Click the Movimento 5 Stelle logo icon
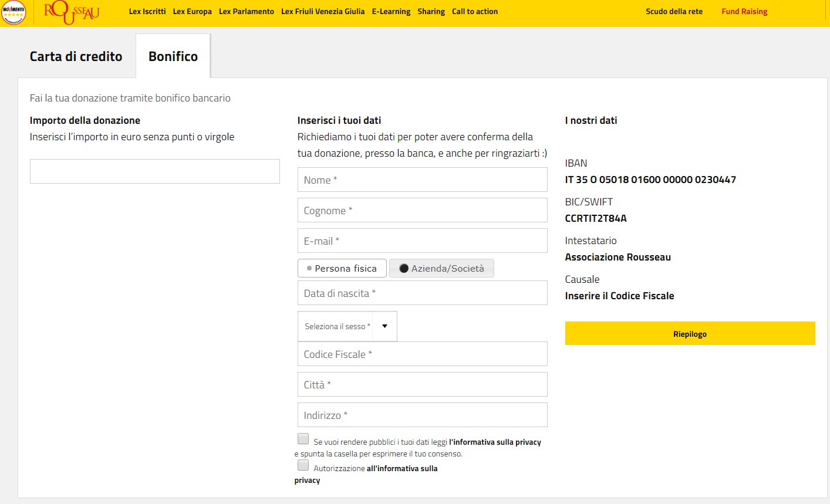Screen dimensions: 830x504 click(x=13, y=12)
